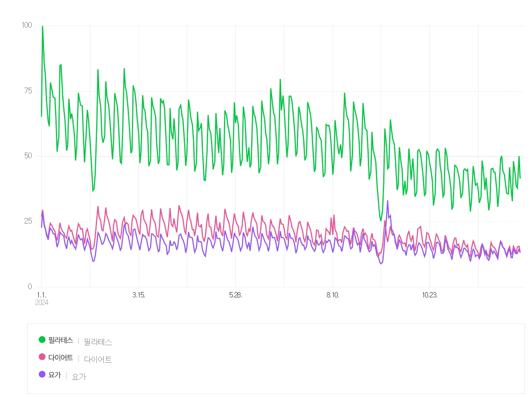Click the 2024 year label
This screenshot has height=397, width=532.
(41, 302)
